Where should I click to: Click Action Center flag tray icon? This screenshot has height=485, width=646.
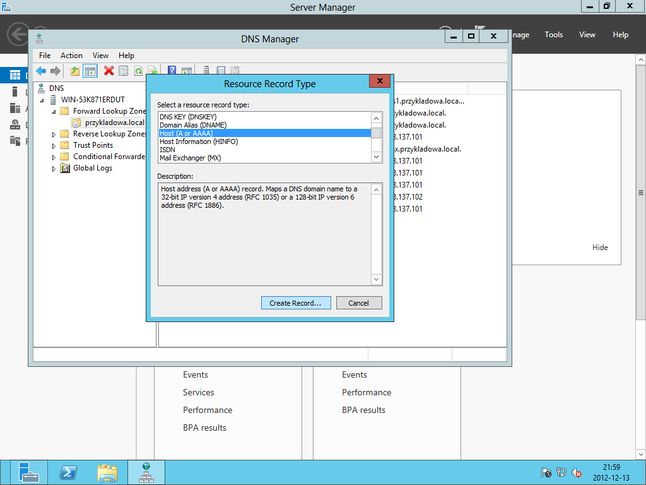point(546,472)
